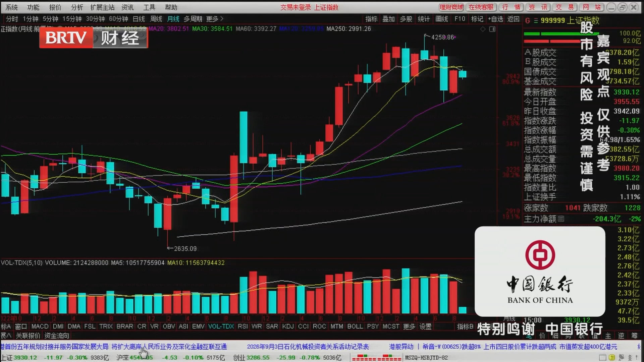Open the 资讯 menu in the menu bar
Screen dimensions: 644x362
[127, 7]
